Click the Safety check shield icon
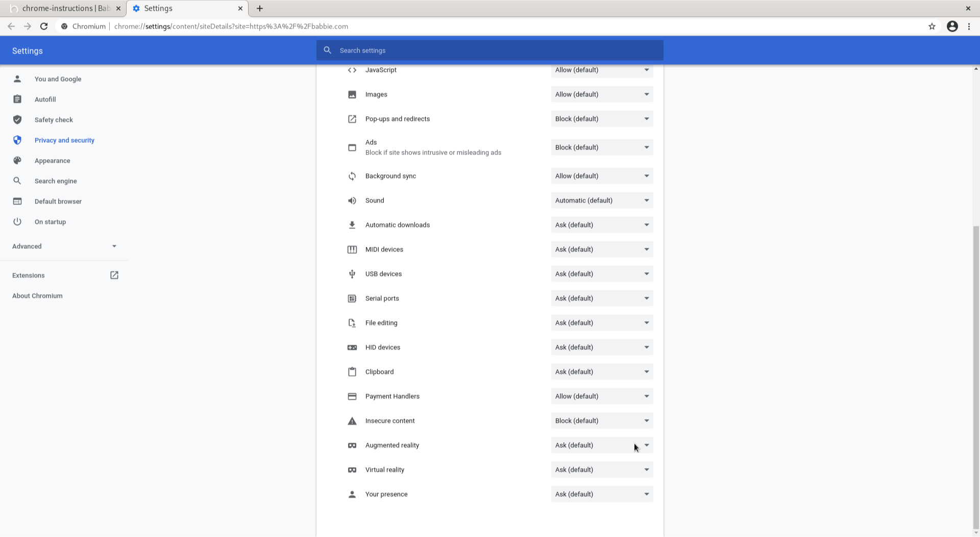 tap(17, 120)
